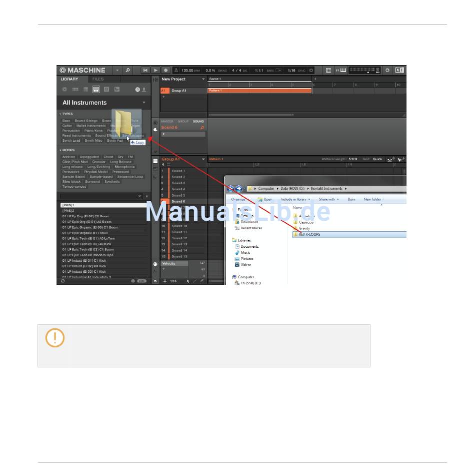Toggle the metronome icon beside tempo
Image resolution: width=475 pixels, height=476 pixels.
coord(176,70)
